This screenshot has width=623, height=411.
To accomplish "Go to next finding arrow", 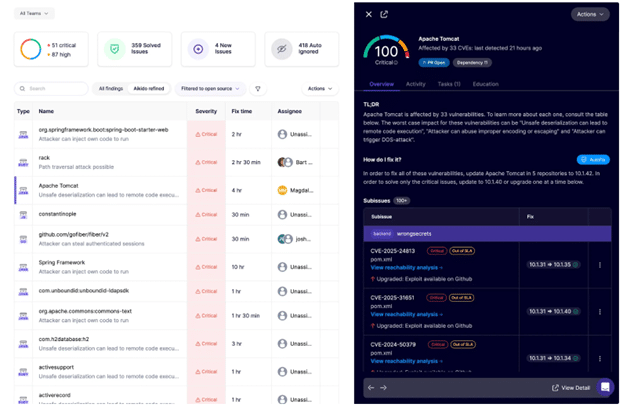I will coord(383,388).
